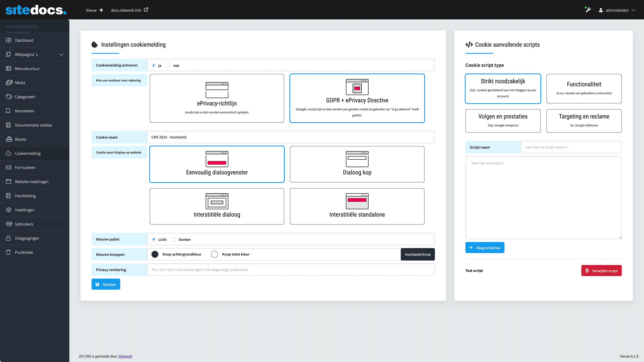The width and height of the screenshot is (644, 362).
Task: Click the Blocks icon in sidebar
Action: click(9, 139)
